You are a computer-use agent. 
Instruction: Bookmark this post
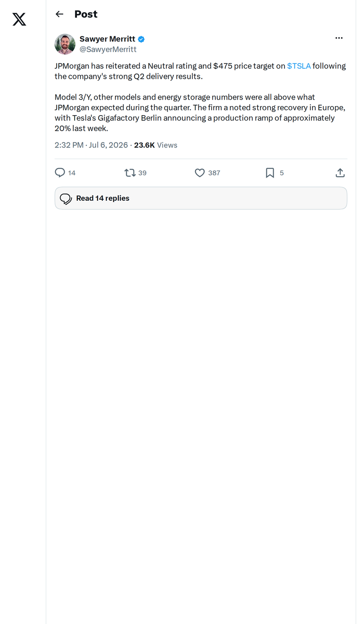(270, 173)
